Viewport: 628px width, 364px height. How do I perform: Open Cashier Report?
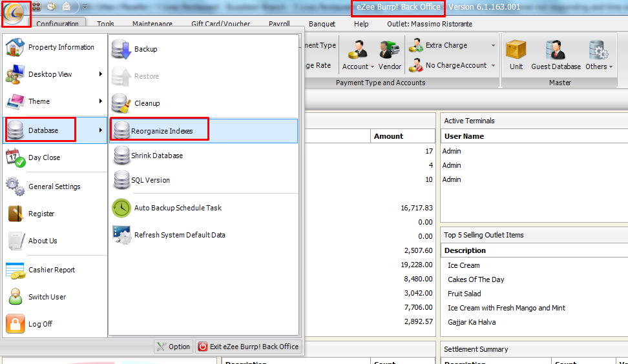pyautogui.click(x=55, y=270)
